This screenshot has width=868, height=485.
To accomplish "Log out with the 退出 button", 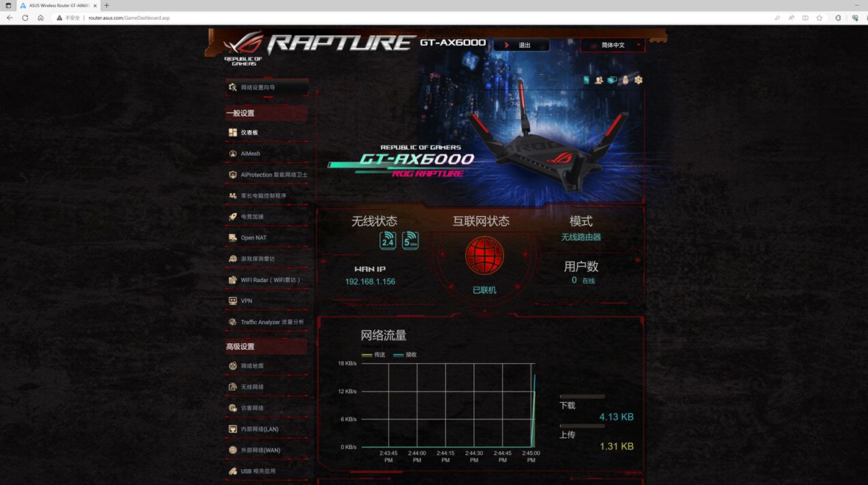I will point(522,45).
